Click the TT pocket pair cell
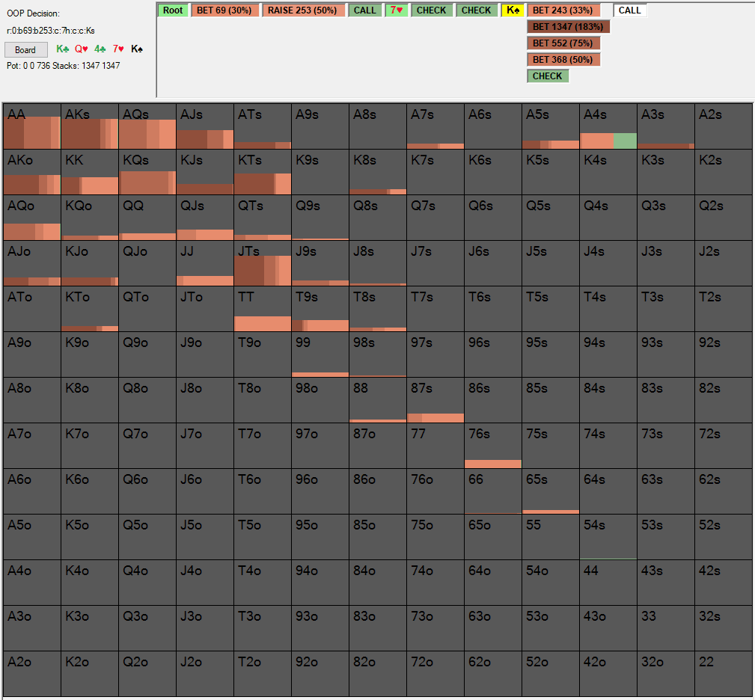 (x=263, y=310)
